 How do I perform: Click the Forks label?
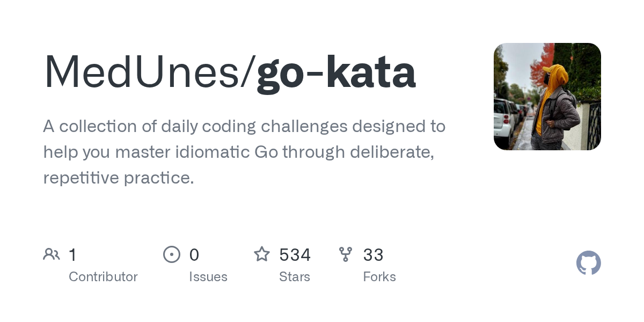379,277
